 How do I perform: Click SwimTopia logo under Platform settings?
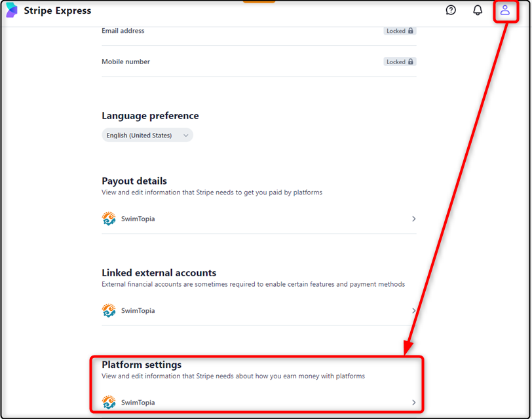click(109, 403)
